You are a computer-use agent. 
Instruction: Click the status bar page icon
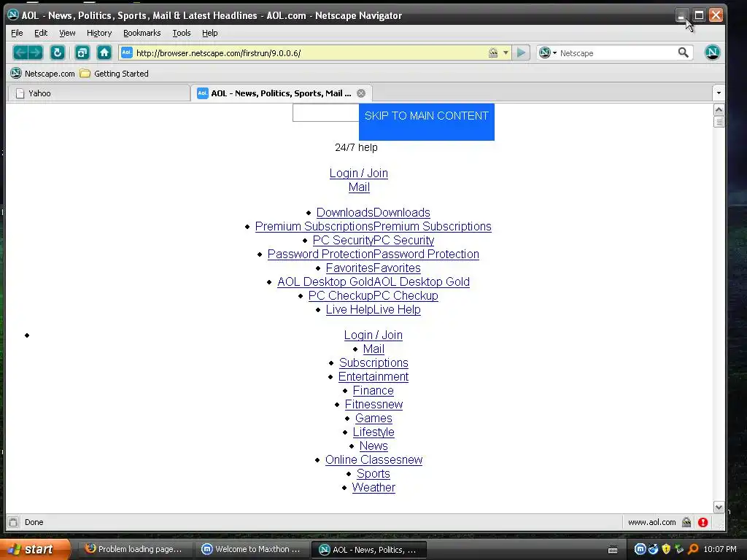13,522
